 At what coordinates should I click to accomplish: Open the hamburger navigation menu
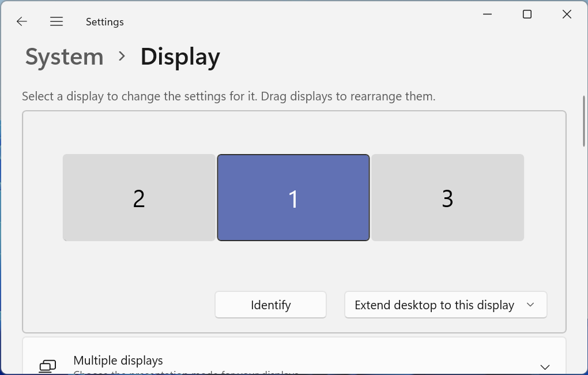(56, 21)
